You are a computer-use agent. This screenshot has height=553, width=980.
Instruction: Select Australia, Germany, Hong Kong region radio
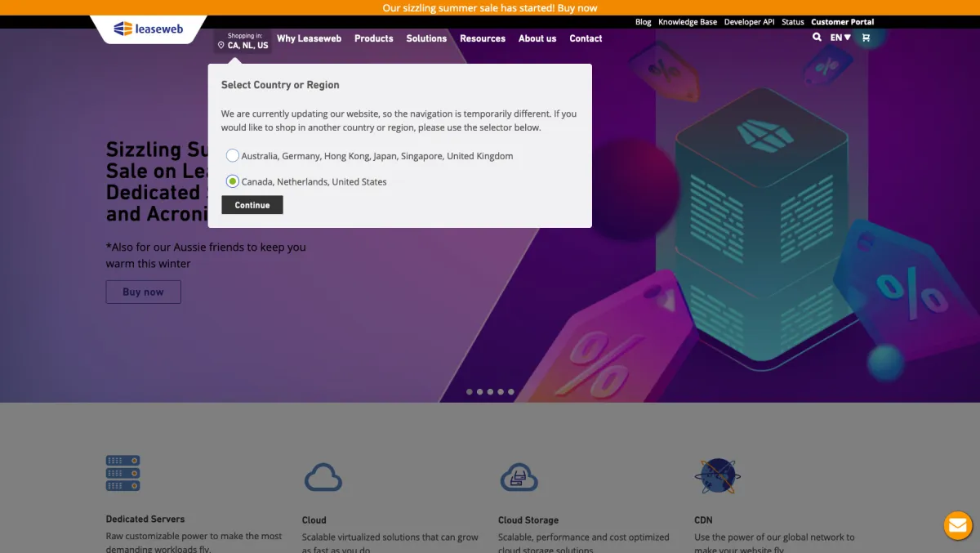(233, 155)
